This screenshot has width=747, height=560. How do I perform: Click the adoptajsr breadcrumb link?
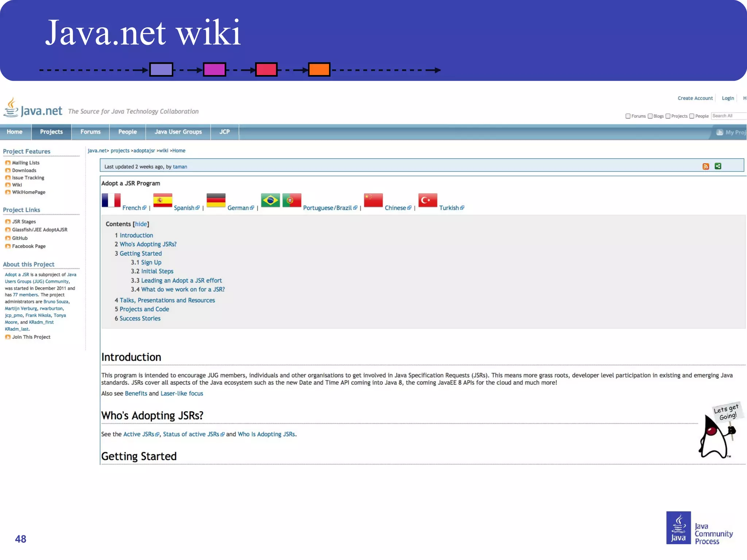[144, 151]
